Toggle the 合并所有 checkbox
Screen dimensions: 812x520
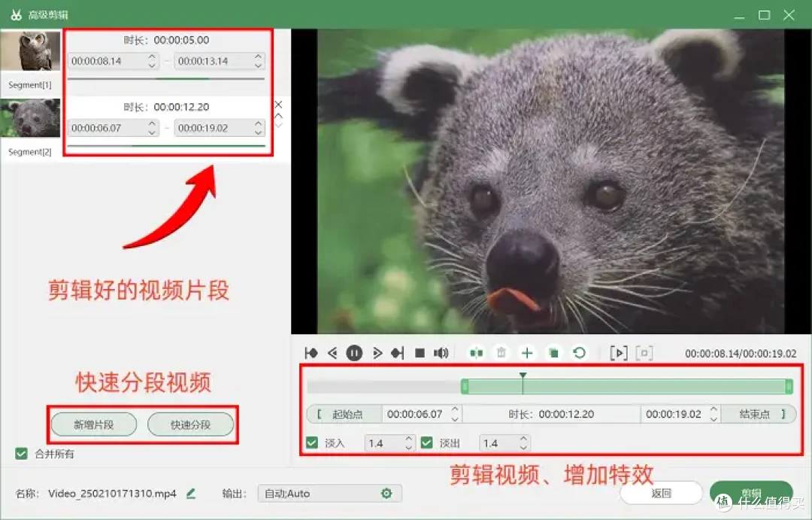[21, 454]
